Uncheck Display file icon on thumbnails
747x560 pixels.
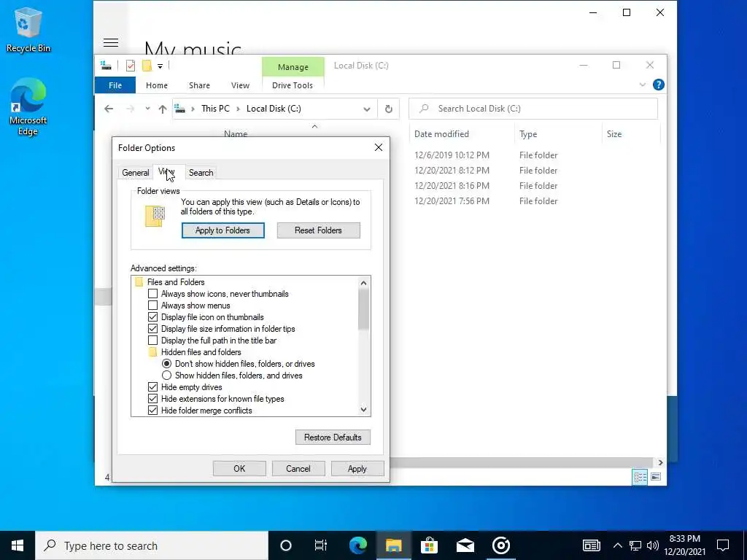tap(152, 317)
